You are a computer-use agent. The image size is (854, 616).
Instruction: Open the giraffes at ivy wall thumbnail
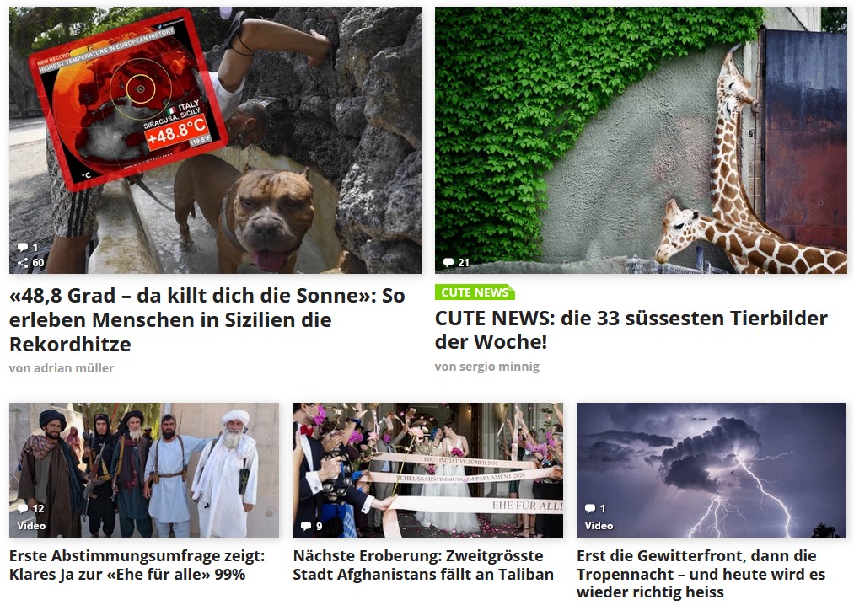click(641, 140)
